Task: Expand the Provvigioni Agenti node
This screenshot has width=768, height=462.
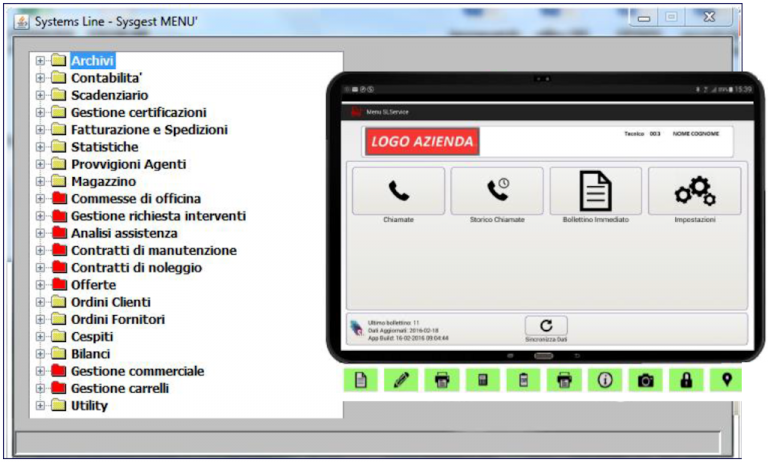Action: click(x=40, y=164)
